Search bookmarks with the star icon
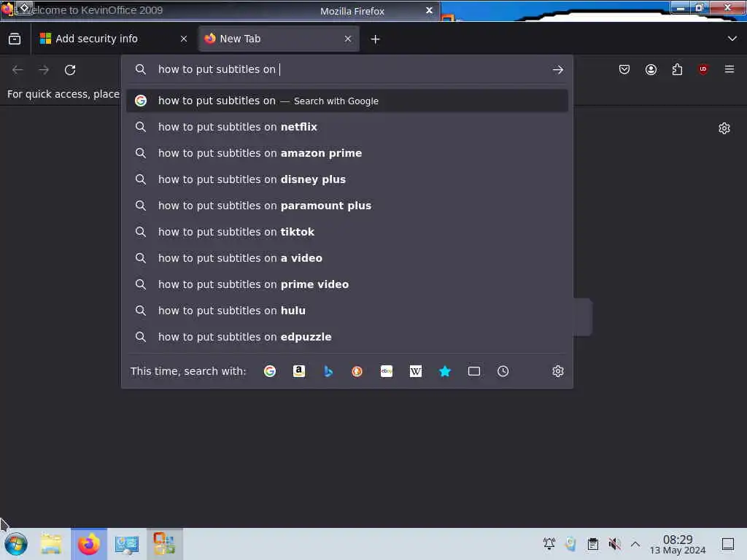The height and width of the screenshot is (560, 747). point(444,371)
